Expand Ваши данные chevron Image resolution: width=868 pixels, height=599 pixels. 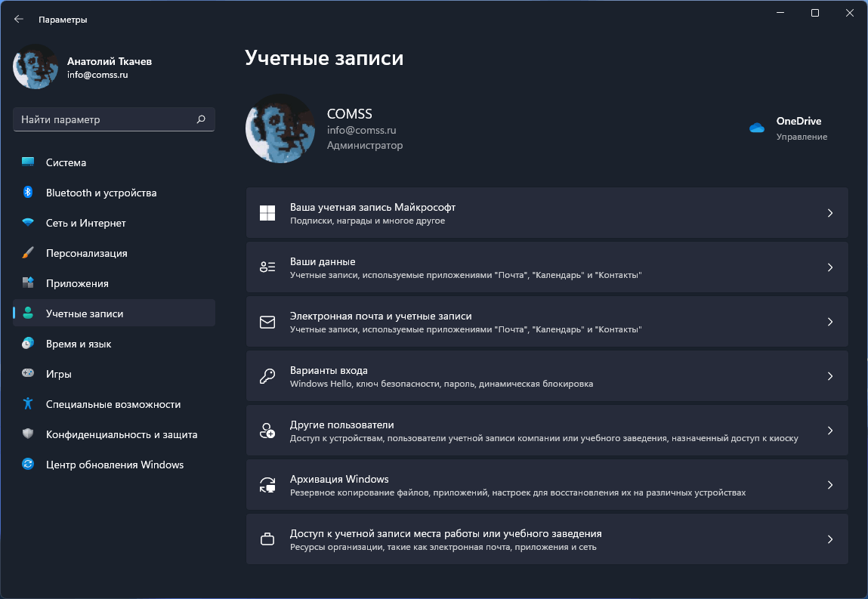[x=829, y=267]
